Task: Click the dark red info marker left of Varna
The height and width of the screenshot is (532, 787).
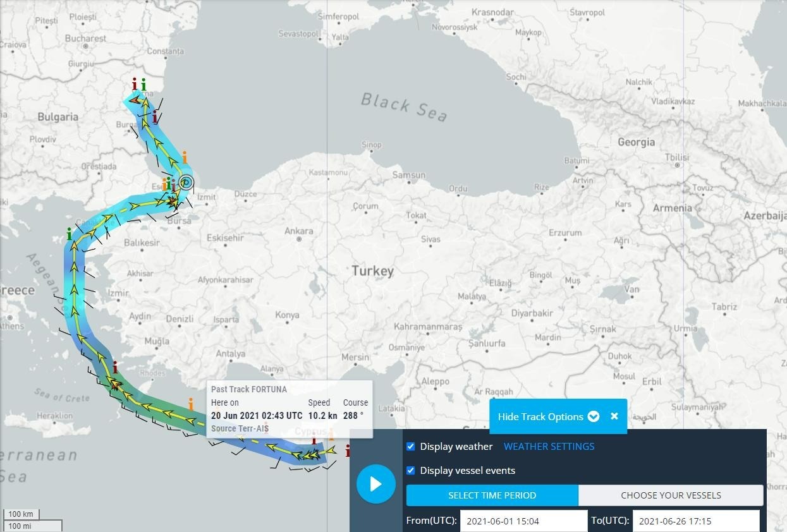Action: (x=134, y=84)
